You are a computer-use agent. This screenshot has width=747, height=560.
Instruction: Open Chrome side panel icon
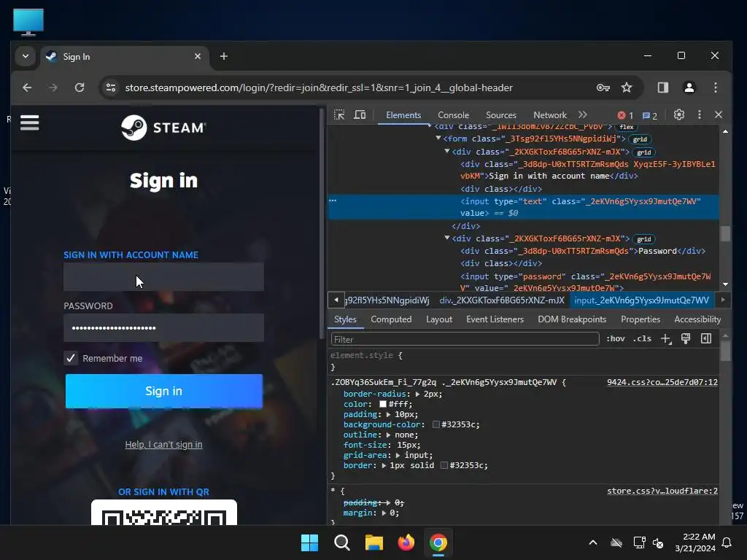coord(662,87)
